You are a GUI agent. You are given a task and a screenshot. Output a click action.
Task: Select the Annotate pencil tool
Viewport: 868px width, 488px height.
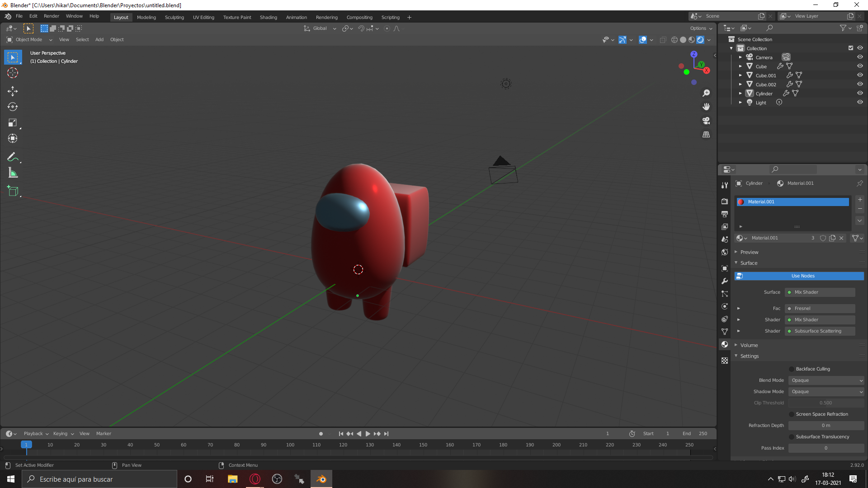12,157
